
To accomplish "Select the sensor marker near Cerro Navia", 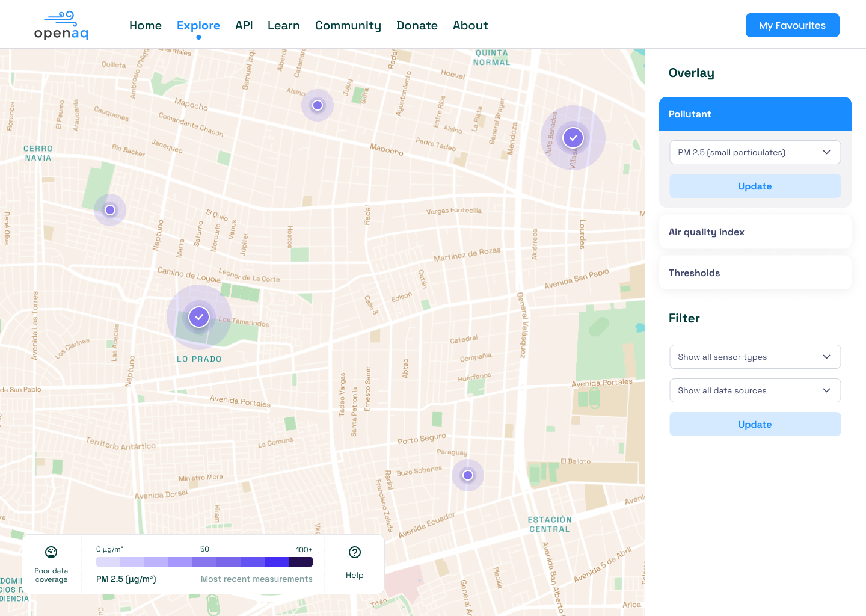I will [x=110, y=210].
